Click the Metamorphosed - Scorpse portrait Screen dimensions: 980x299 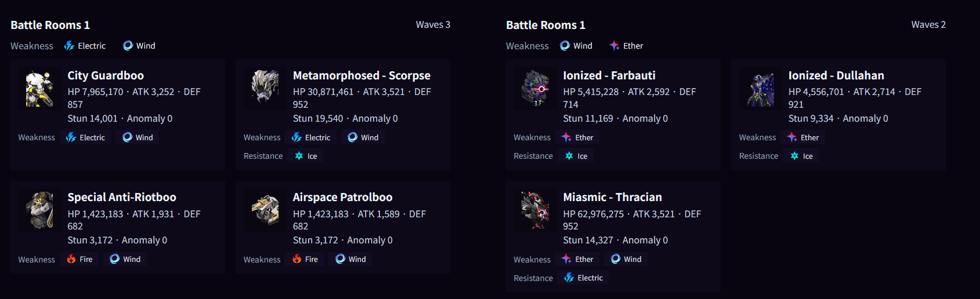265,88
